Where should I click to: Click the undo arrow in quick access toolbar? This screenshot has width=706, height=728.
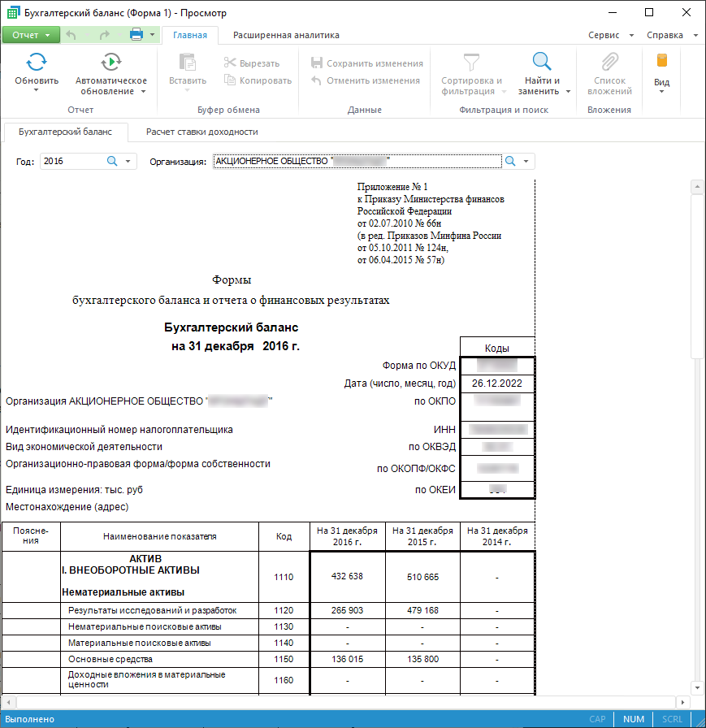click(x=71, y=35)
